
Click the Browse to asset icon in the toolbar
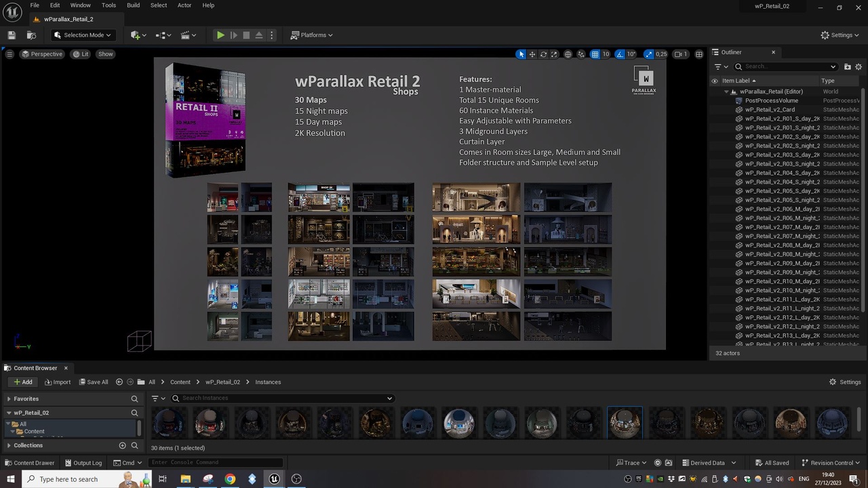point(31,35)
